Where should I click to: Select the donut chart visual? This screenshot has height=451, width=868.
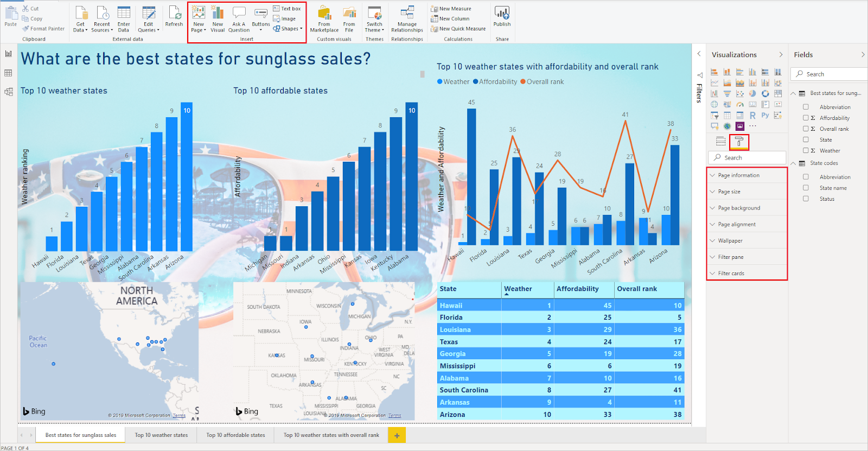(765, 93)
